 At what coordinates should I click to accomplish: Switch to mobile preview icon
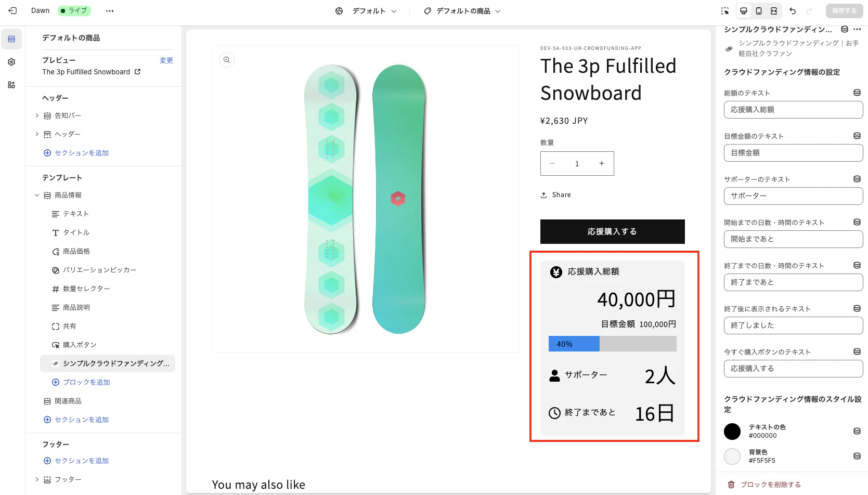pyautogui.click(x=759, y=11)
